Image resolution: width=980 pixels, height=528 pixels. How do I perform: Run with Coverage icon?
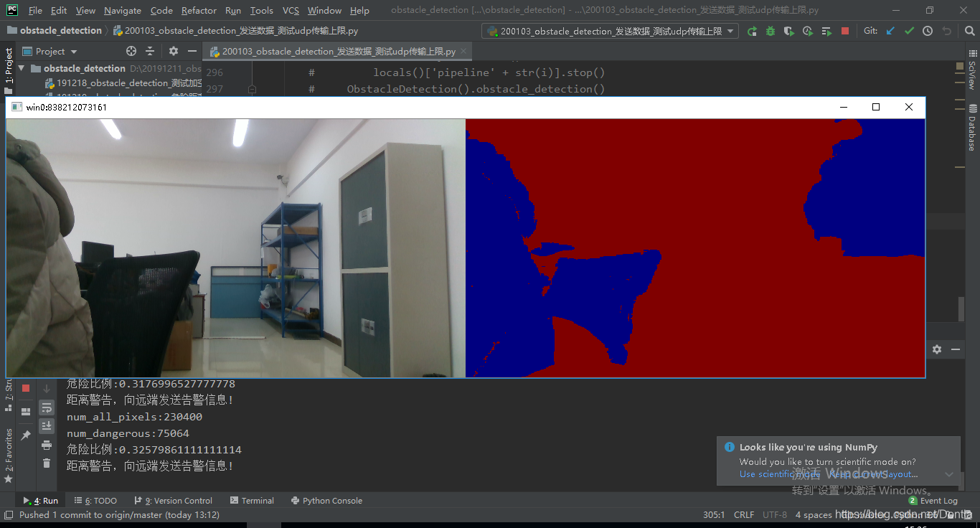[x=789, y=31]
